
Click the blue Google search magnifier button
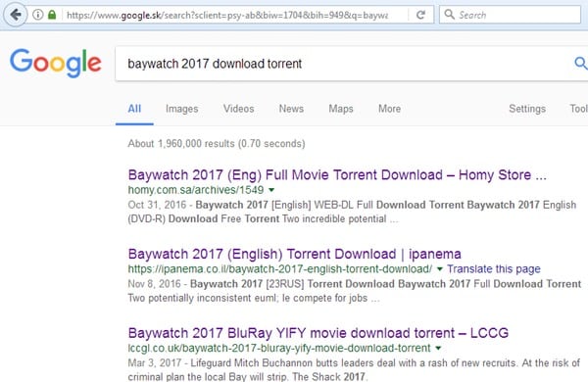(x=580, y=63)
